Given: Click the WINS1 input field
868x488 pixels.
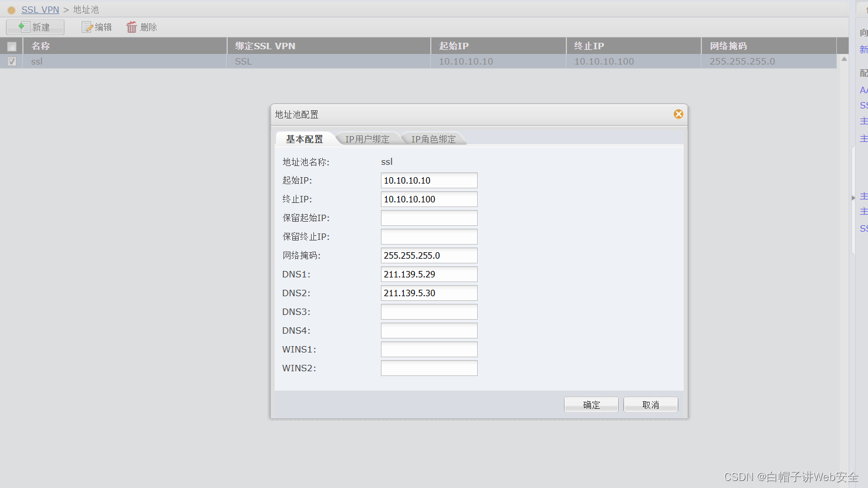Looking at the screenshot, I should 429,350.
